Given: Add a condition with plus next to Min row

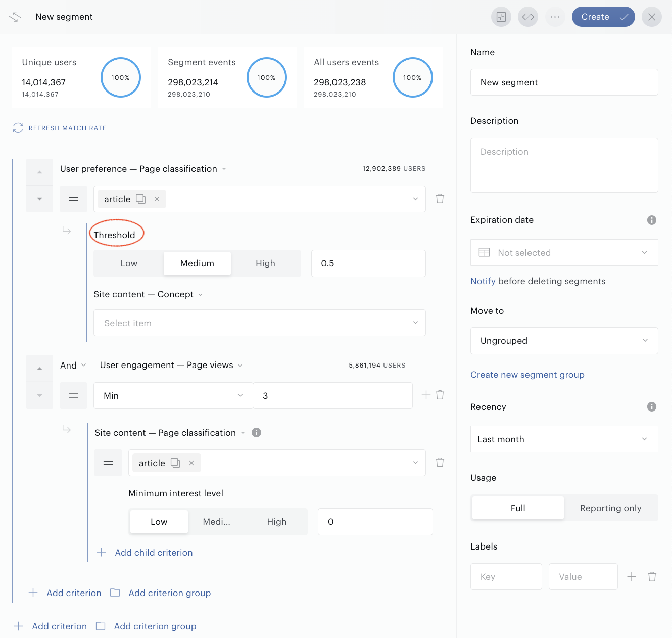Looking at the screenshot, I should coord(426,395).
